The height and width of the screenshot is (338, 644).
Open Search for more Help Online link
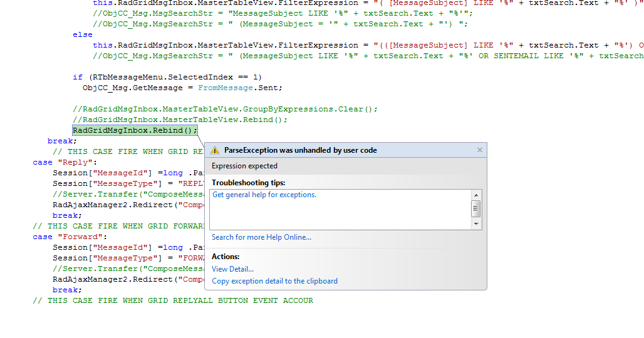[x=261, y=237]
